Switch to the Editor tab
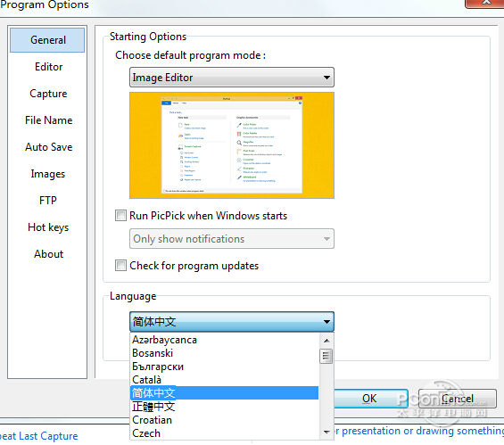The height and width of the screenshot is (445, 504). pos(48,67)
